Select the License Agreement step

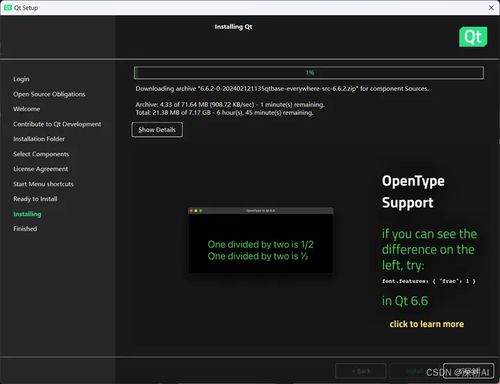41,169
